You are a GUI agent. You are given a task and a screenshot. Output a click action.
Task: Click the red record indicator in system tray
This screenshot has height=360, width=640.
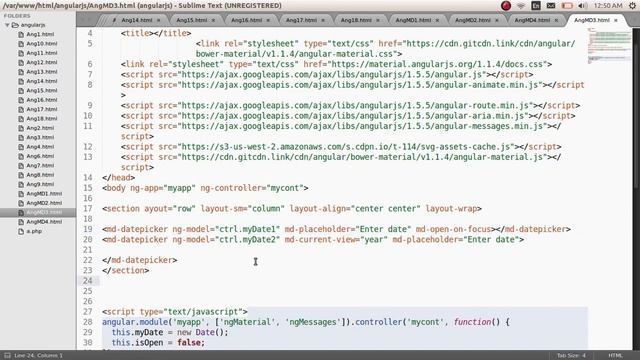(x=506, y=6)
